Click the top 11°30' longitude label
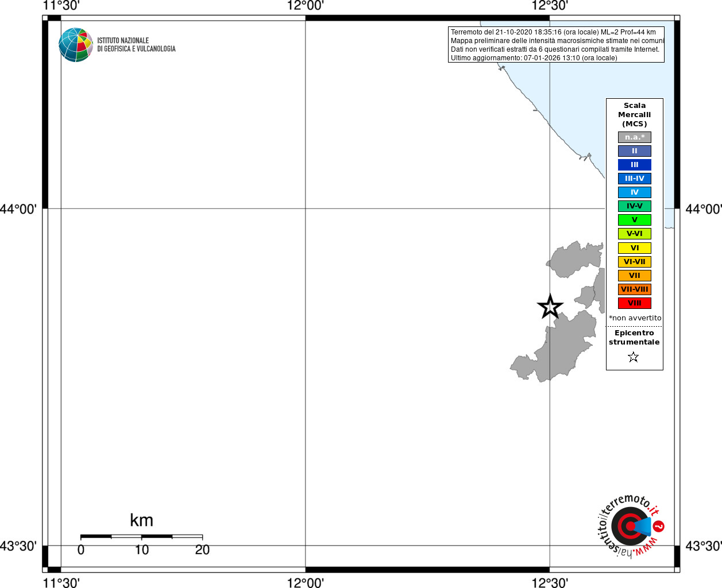722x588 pixels. pos(61,6)
